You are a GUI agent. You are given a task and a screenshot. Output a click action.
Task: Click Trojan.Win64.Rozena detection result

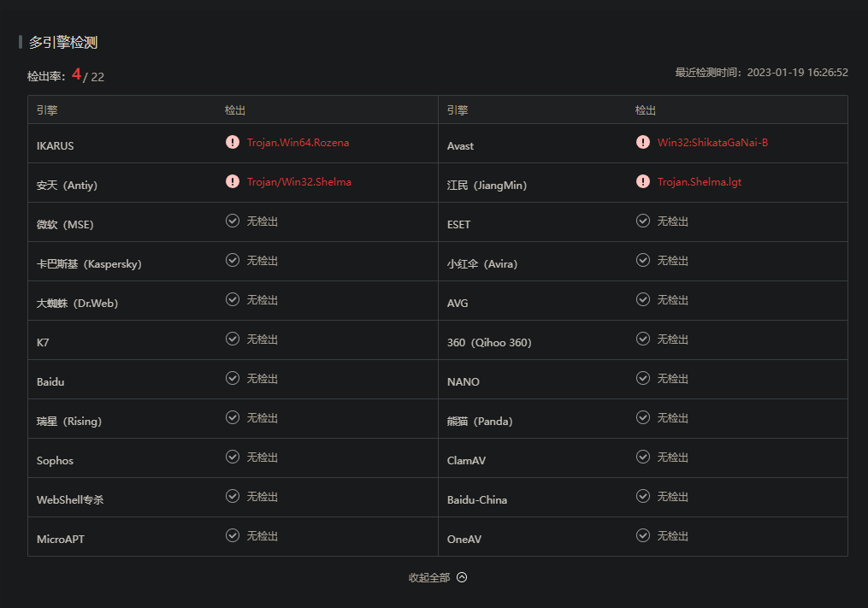[298, 143]
